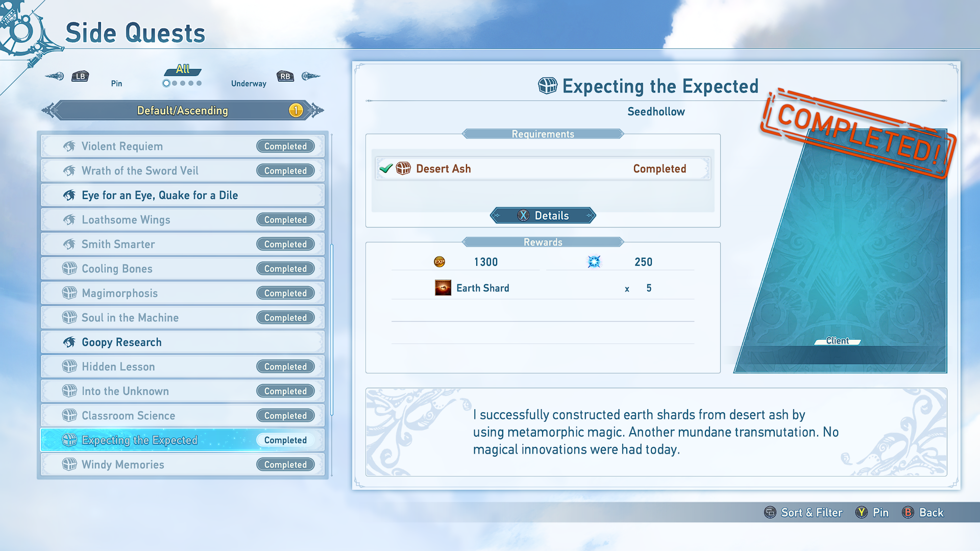Click the Earth Shard reward icon

443,288
